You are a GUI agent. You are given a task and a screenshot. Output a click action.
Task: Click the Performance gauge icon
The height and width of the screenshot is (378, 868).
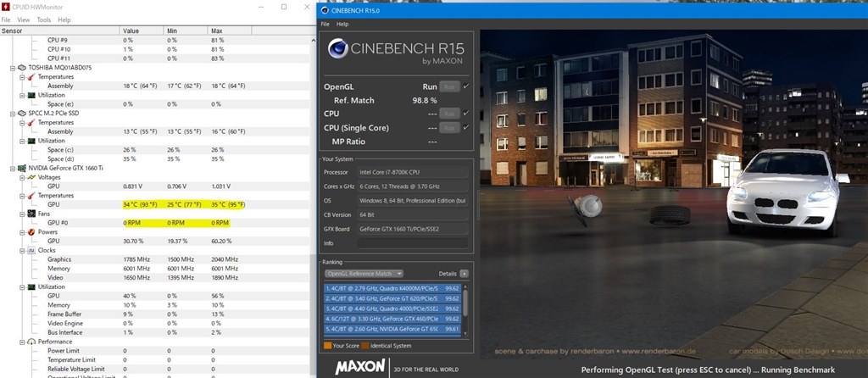tap(31, 342)
